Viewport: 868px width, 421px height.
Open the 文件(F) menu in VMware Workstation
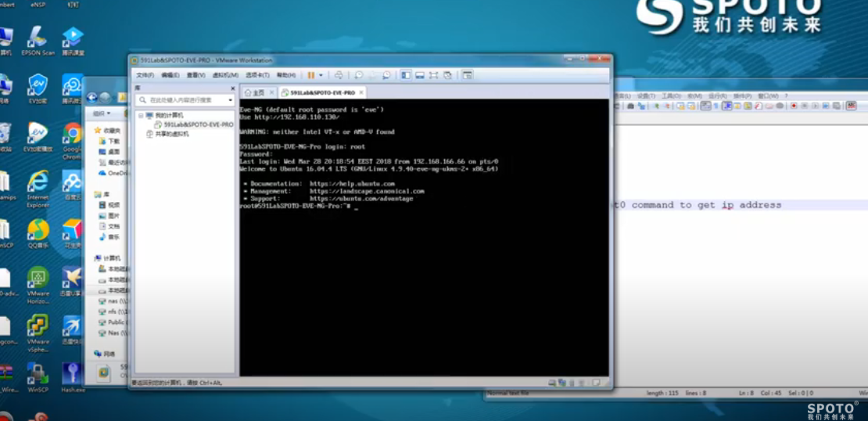145,75
